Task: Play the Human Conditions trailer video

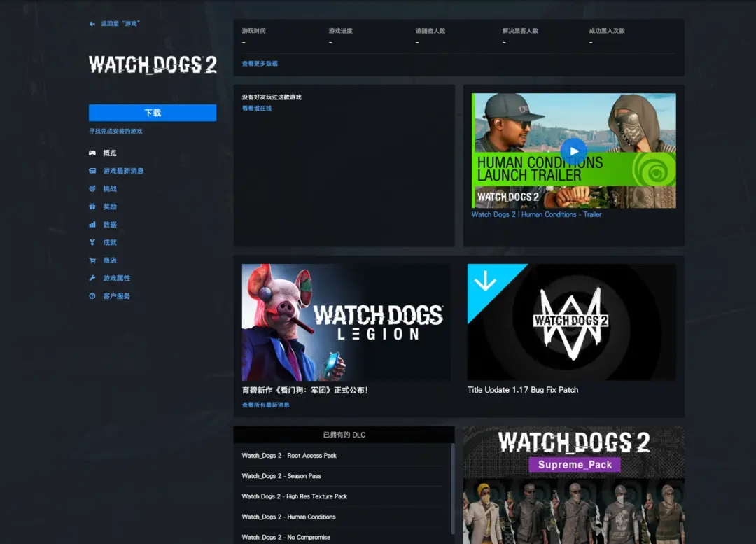Action: (574, 151)
